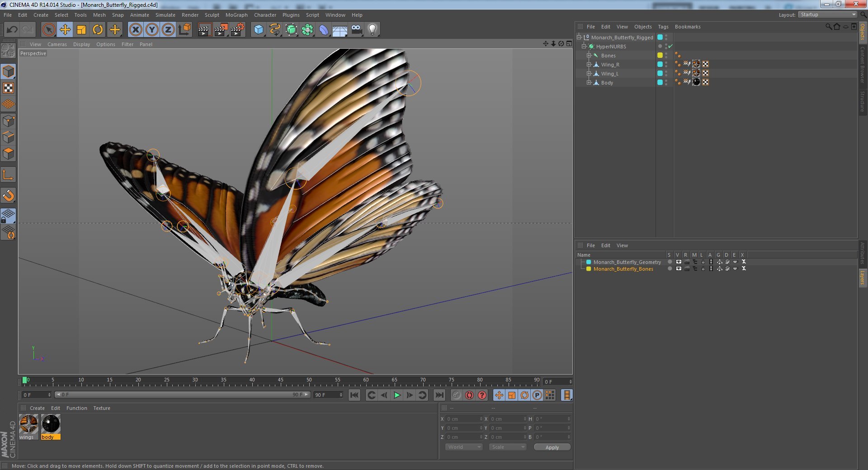Open the Render Settings clapperboard with gear
Viewport: 868px width, 470px height.
pos(237,30)
